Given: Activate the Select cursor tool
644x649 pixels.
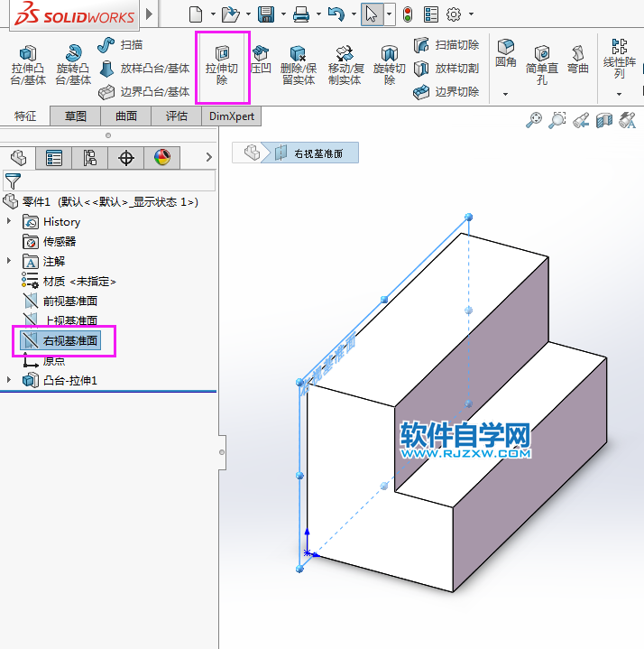Looking at the screenshot, I should point(372,14).
